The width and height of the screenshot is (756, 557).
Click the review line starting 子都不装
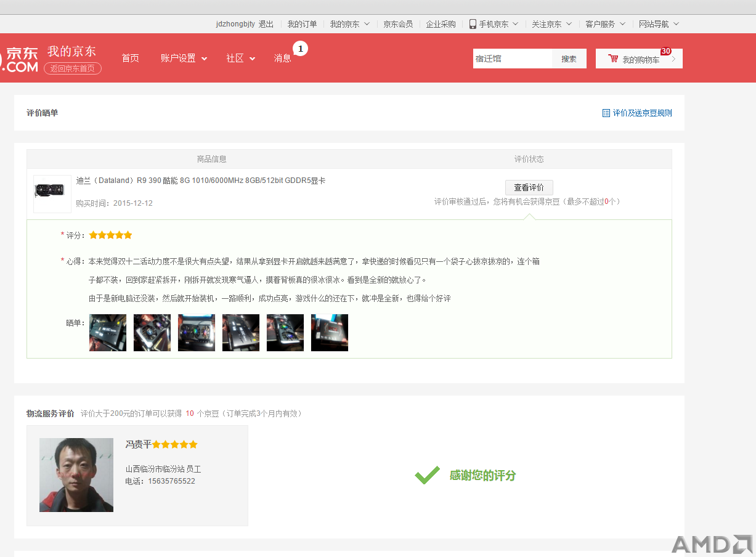(x=258, y=280)
